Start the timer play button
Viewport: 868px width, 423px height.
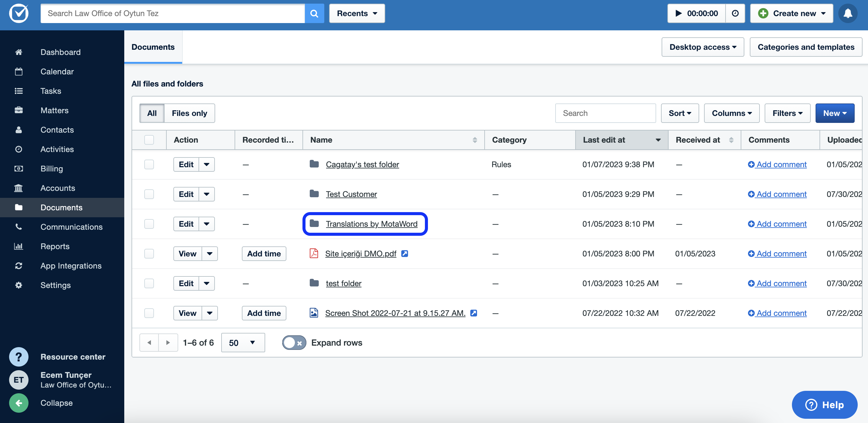tap(678, 13)
